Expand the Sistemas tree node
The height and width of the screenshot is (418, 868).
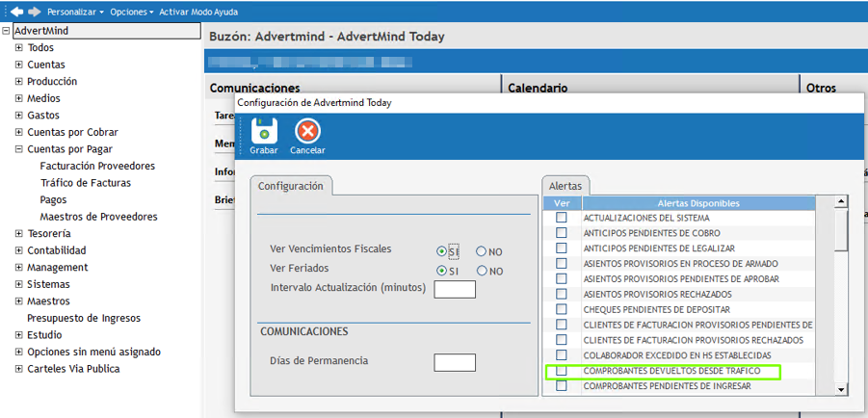point(19,284)
